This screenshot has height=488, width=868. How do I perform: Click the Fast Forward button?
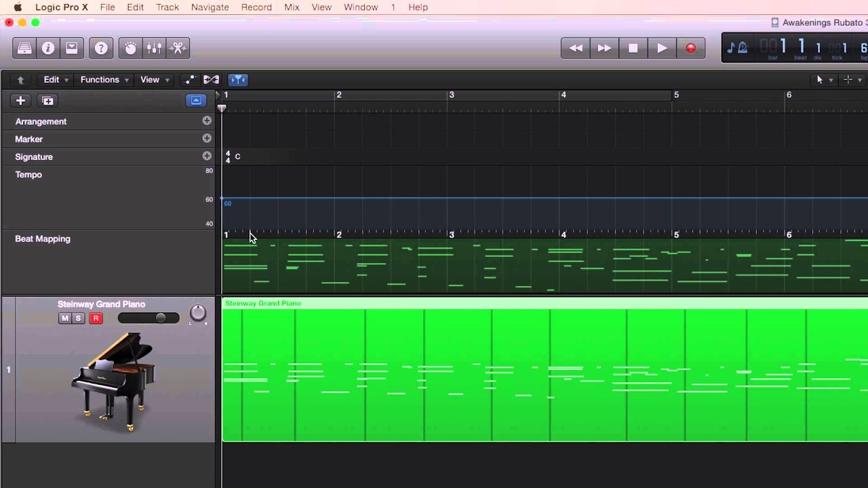click(604, 48)
